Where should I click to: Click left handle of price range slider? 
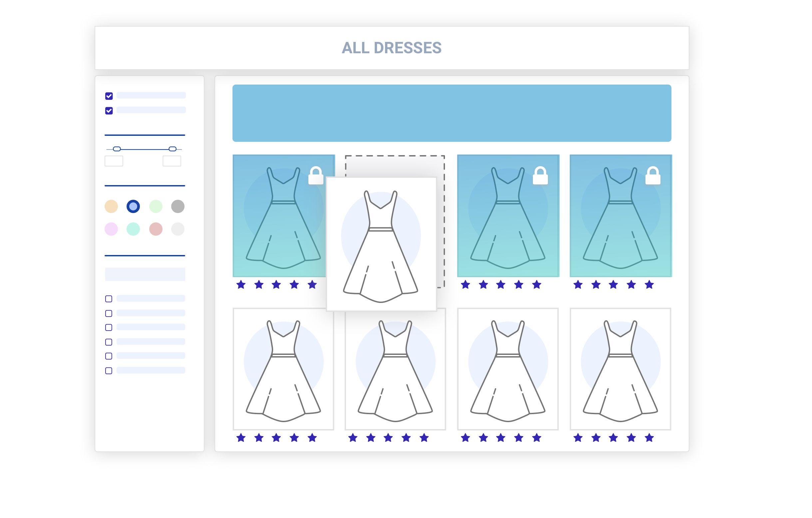coord(117,149)
